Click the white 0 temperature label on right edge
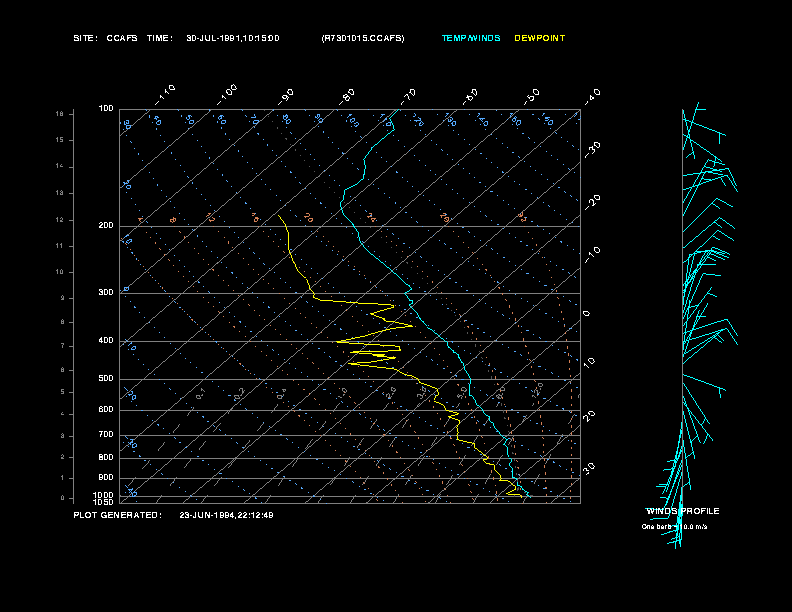 (586, 314)
